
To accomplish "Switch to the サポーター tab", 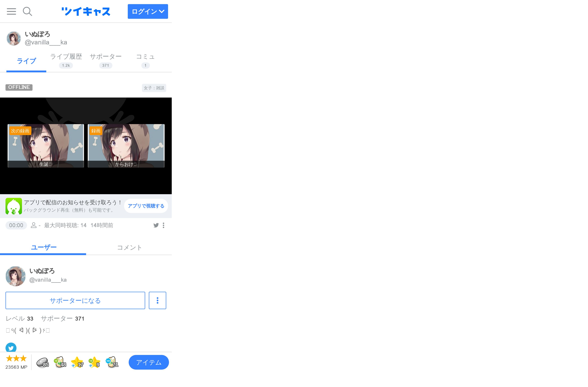I will pos(105,61).
